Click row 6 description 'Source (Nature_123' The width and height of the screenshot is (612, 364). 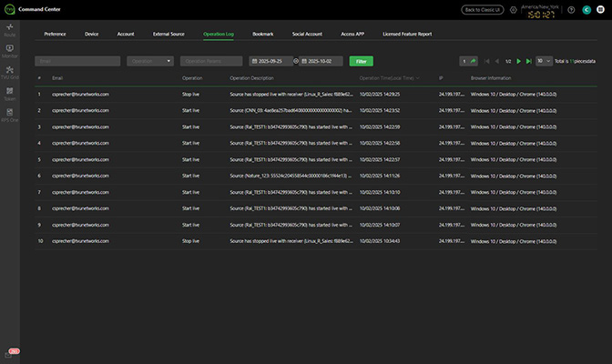tap(291, 176)
